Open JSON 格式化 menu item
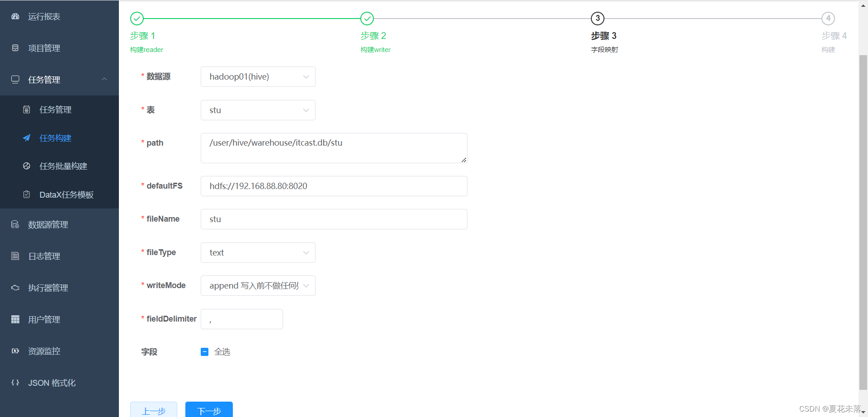Image resolution: width=868 pixels, height=417 pixels. (x=59, y=383)
